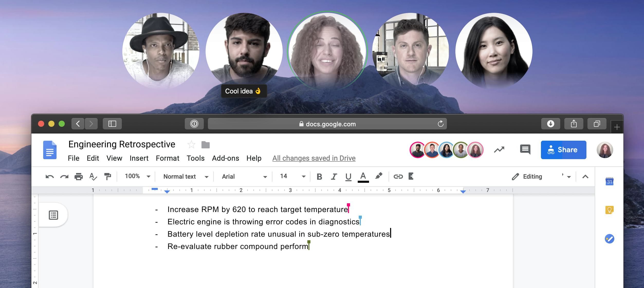644x288 pixels.
Task: Click the print icon in the toolbar
Action: coord(79,176)
